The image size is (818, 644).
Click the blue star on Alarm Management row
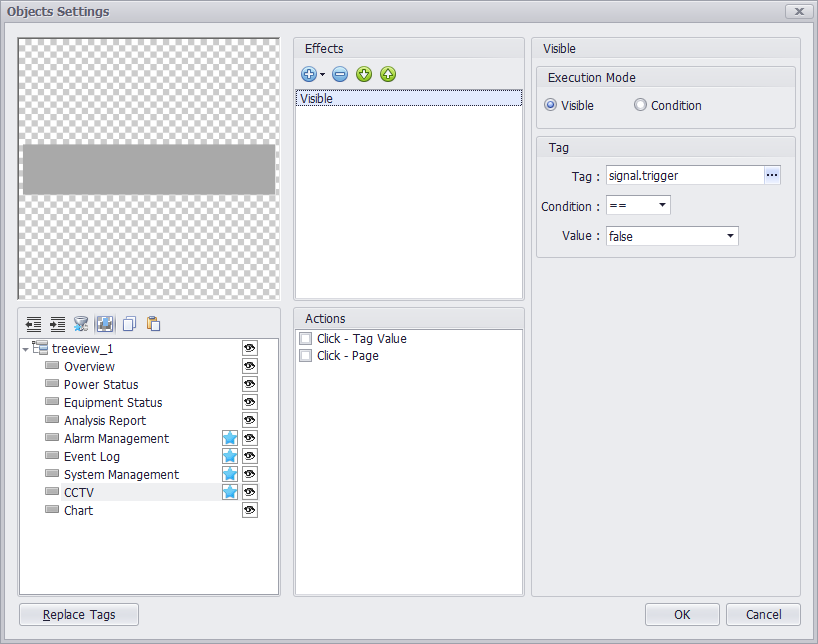tap(230, 438)
